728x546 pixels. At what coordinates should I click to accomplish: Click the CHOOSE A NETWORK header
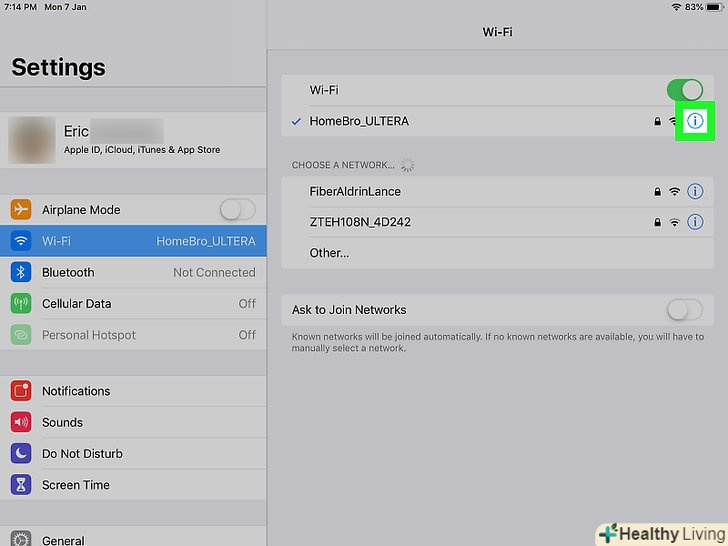[343, 165]
